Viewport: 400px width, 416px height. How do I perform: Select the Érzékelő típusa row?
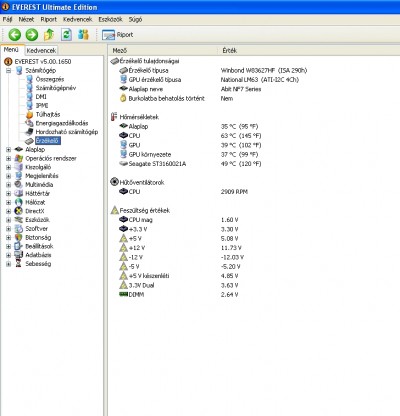(213, 70)
